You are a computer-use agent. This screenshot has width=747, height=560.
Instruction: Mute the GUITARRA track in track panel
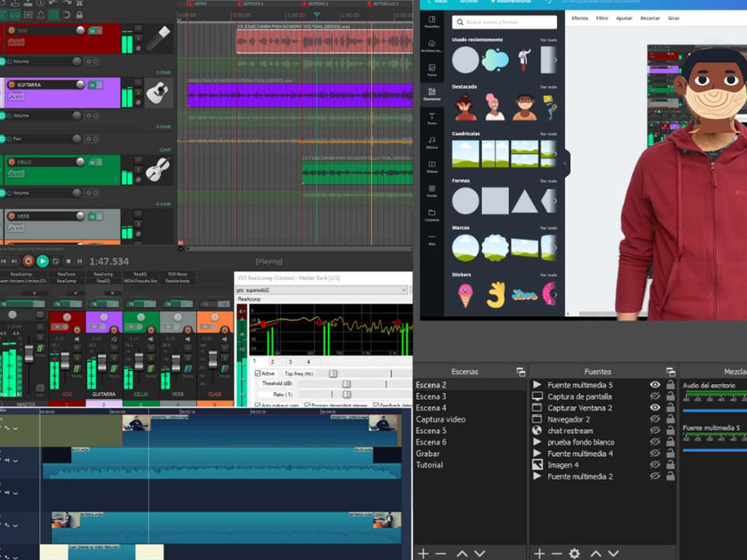pyautogui.click(x=139, y=83)
